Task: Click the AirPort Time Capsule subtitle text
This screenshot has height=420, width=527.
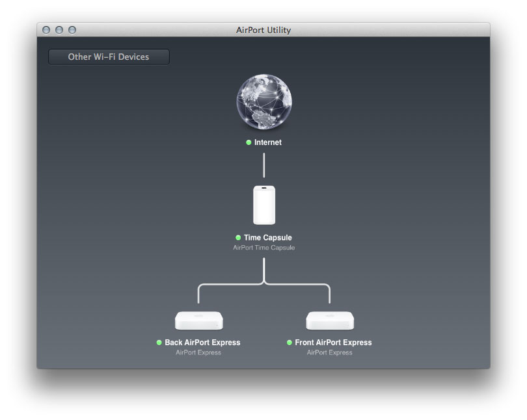Action: click(x=264, y=248)
